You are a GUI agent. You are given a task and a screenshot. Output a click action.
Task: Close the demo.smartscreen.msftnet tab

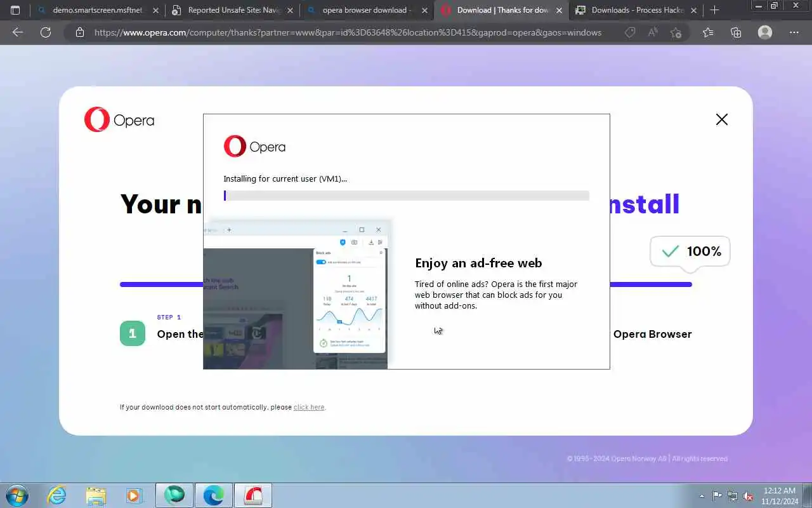point(155,10)
